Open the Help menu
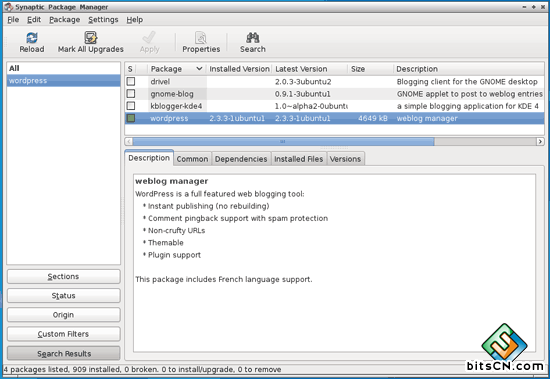The width and height of the screenshot is (550, 379). pyautogui.click(x=135, y=20)
